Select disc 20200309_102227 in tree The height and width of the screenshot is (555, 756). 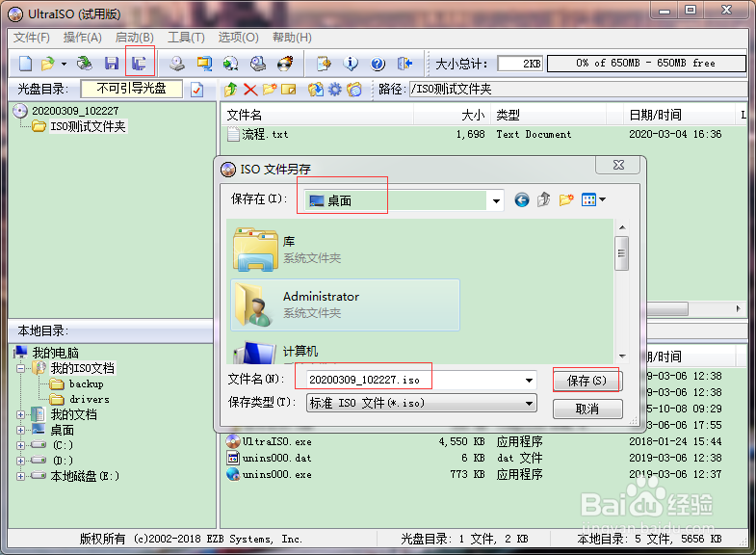pyautogui.click(x=75, y=111)
